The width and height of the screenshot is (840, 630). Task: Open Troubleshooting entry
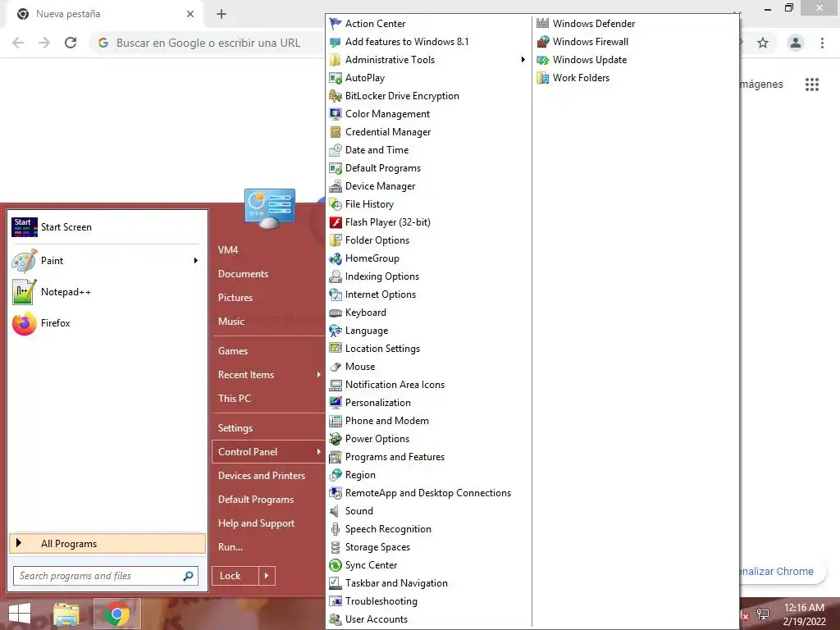pos(381,601)
